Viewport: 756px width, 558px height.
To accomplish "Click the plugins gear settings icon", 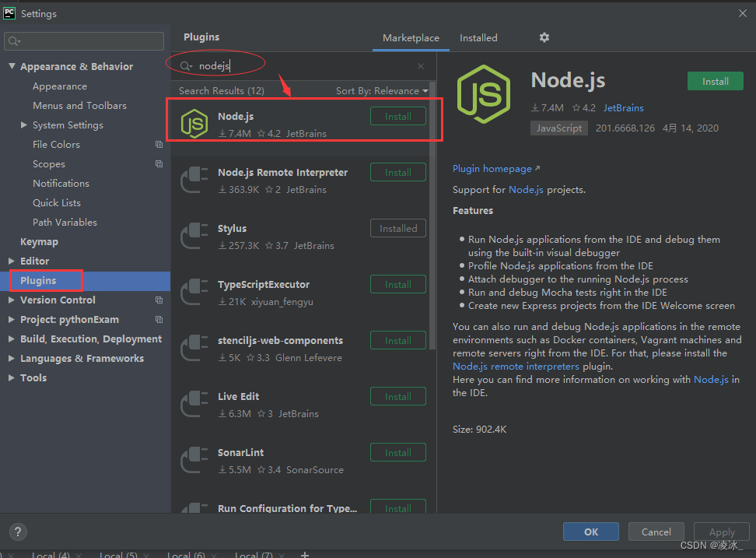I will [x=544, y=37].
